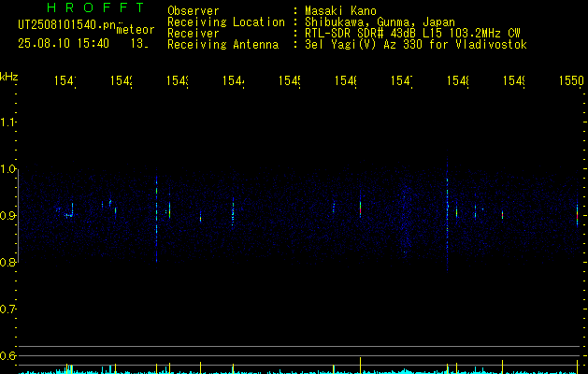Screen dimensions: 588x374
Task: Click the word meteor in the header
Action: (x=136, y=30)
